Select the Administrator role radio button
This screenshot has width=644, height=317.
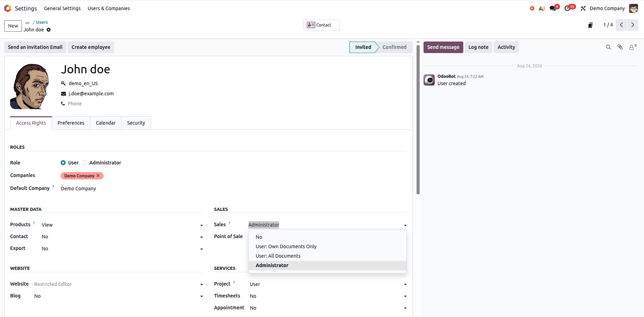(x=84, y=163)
